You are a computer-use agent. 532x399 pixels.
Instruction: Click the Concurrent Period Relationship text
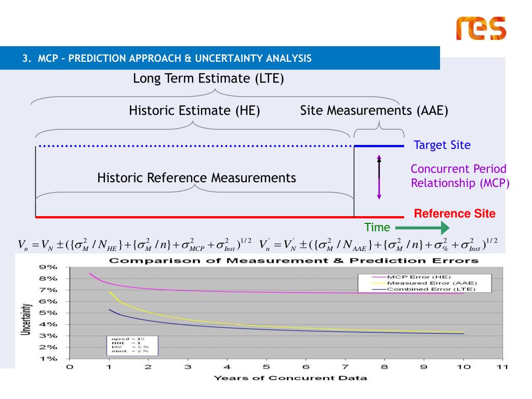tap(460, 176)
